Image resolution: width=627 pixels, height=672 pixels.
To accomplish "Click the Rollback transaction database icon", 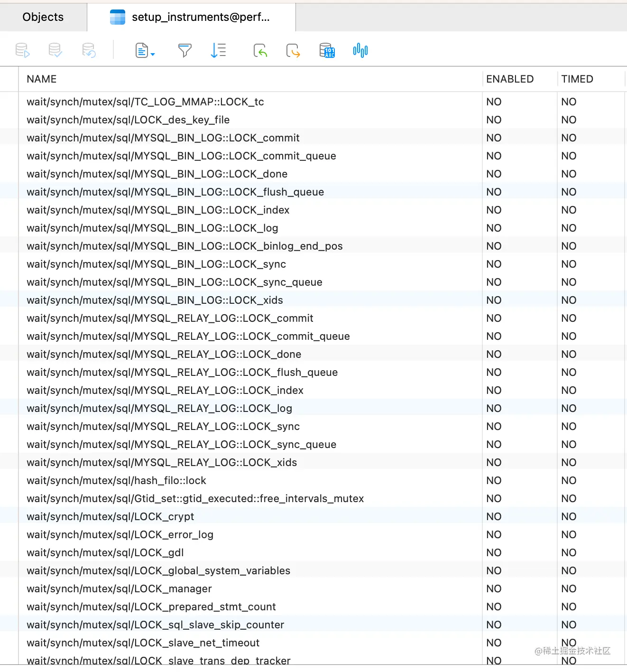I will (89, 50).
